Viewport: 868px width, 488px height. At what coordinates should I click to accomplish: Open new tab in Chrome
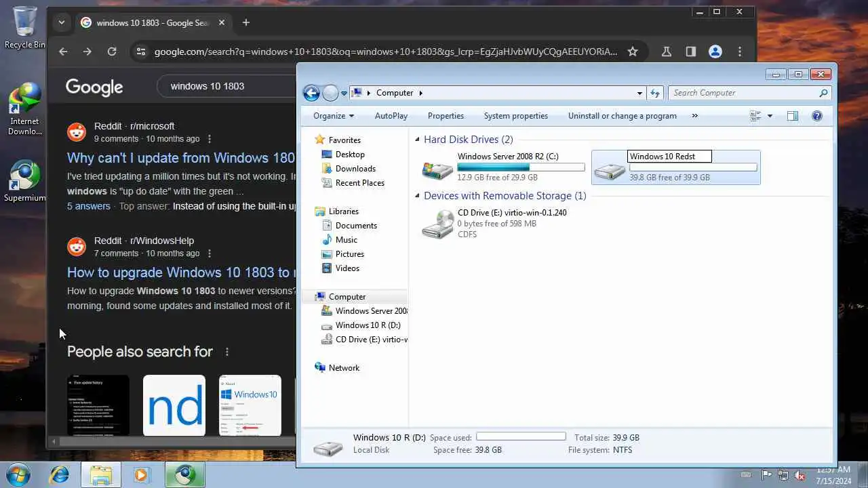[246, 22]
